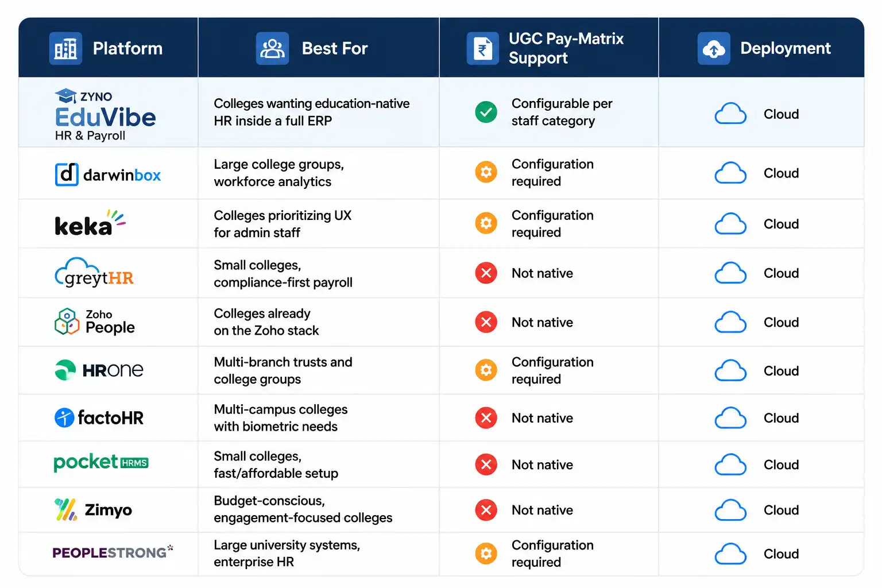Click 'Not native' in factoHR row

pos(542,418)
